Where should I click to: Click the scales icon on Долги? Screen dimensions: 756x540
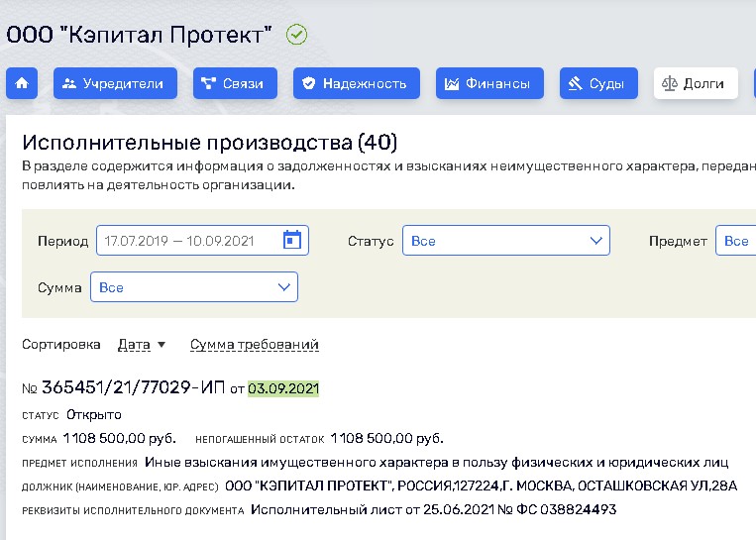[x=670, y=84]
